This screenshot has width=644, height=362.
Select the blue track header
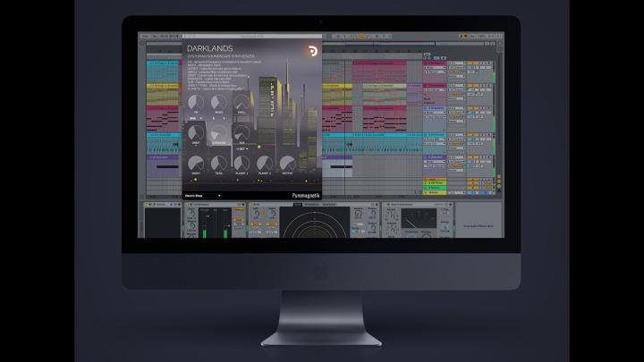[x=435, y=108]
